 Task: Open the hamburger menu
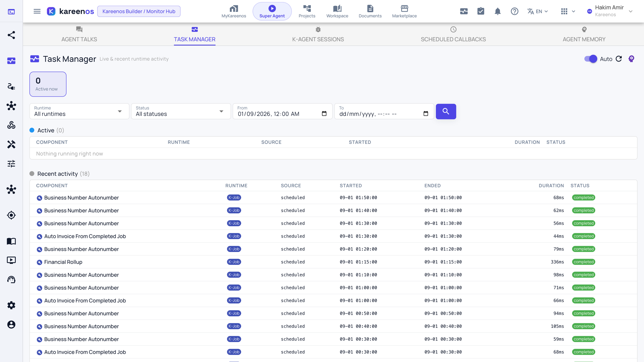37,11
